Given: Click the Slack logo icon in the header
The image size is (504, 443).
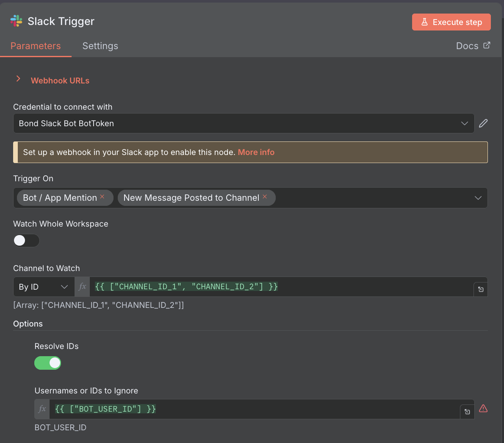Looking at the screenshot, I should pyautogui.click(x=16, y=21).
